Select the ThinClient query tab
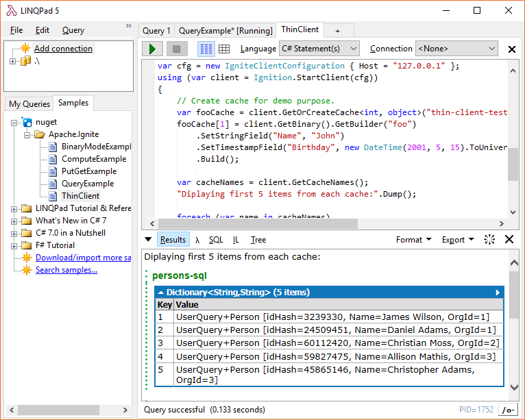The height and width of the screenshot is (420, 525). pyautogui.click(x=300, y=29)
